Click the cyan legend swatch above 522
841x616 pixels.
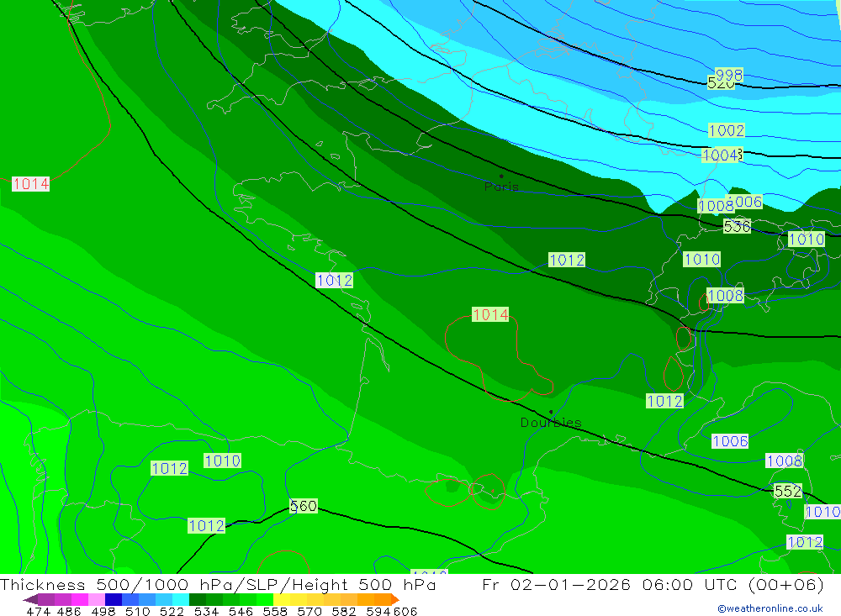(x=181, y=599)
